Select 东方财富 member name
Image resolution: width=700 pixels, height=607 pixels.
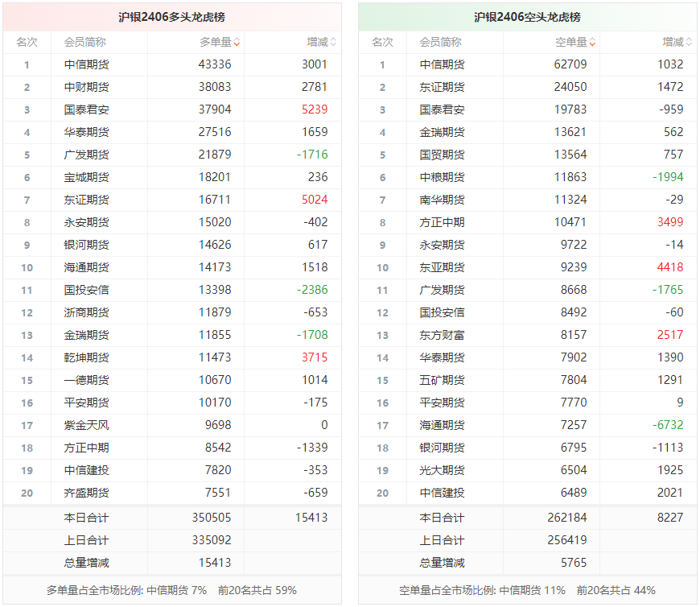pyautogui.click(x=442, y=335)
